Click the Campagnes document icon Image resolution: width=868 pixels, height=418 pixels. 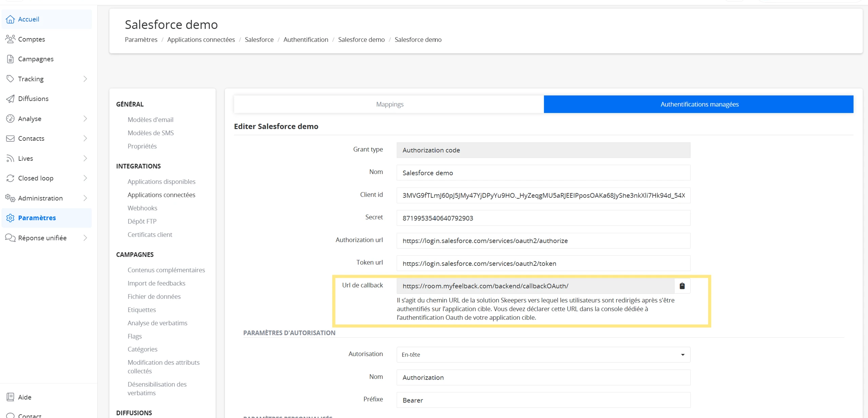[x=10, y=59]
